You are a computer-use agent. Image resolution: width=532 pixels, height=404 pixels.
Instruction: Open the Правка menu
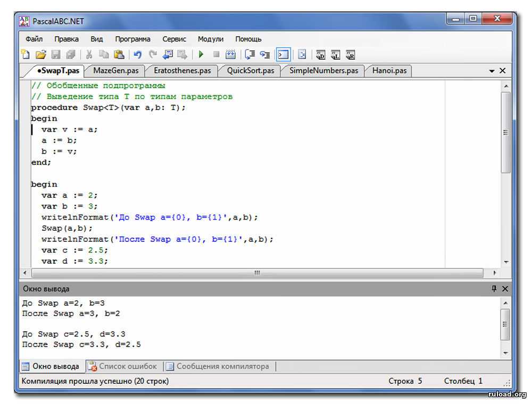click(x=66, y=39)
